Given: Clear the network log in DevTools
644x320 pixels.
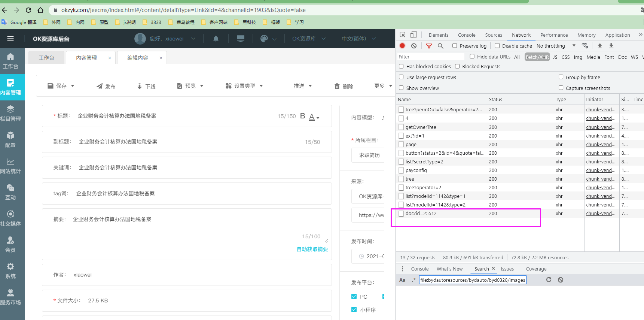Looking at the screenshot, I should (x=414, y=46).
